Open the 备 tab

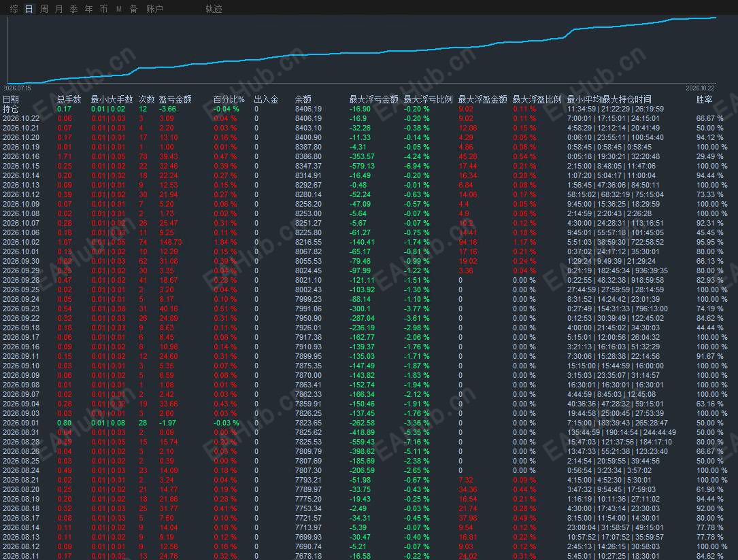click(134, 9)
